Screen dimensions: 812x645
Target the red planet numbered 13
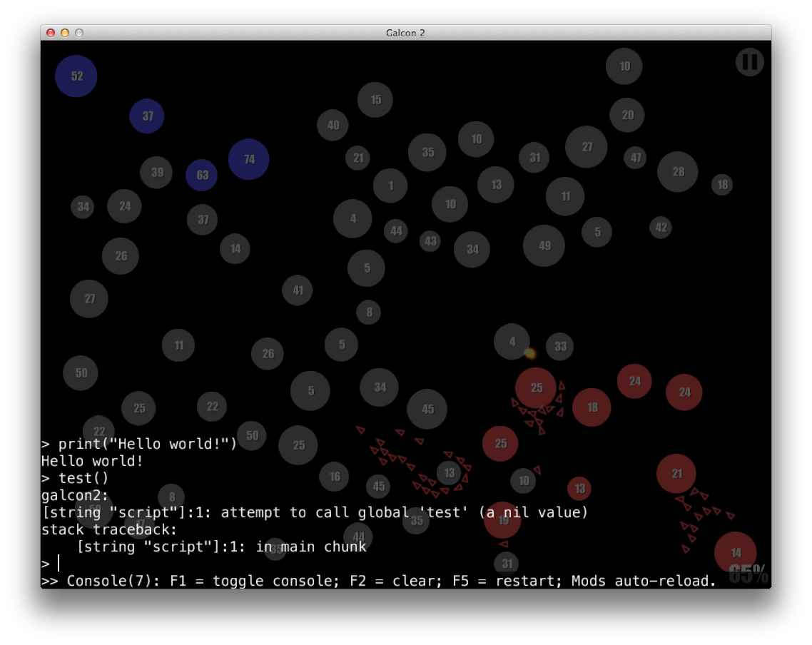[x=579, y=488]
